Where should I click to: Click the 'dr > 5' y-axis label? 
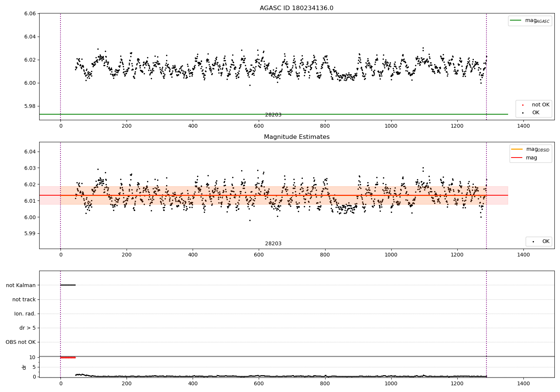click(28, 328)
